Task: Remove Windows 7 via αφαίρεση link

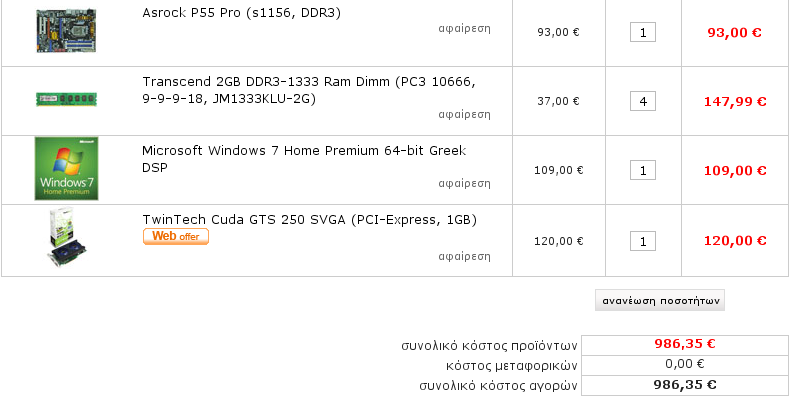Action: (x=464, y=183)
